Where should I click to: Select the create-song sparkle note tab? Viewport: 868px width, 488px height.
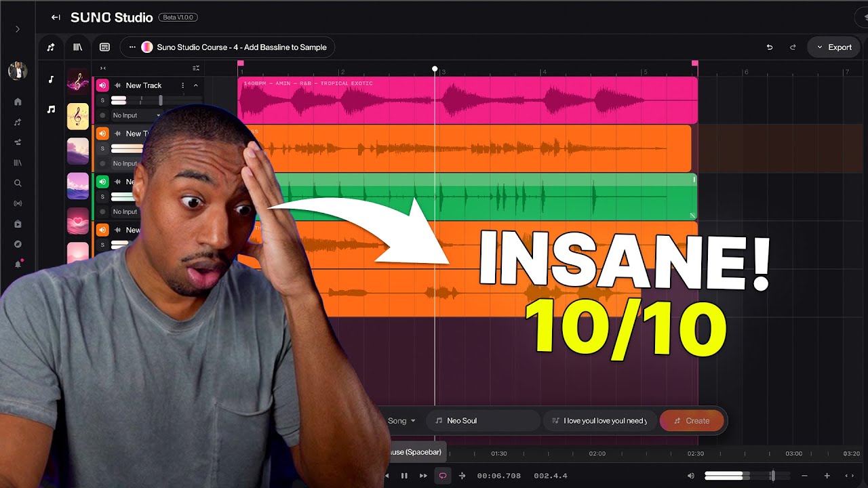[x=51, y=47]
